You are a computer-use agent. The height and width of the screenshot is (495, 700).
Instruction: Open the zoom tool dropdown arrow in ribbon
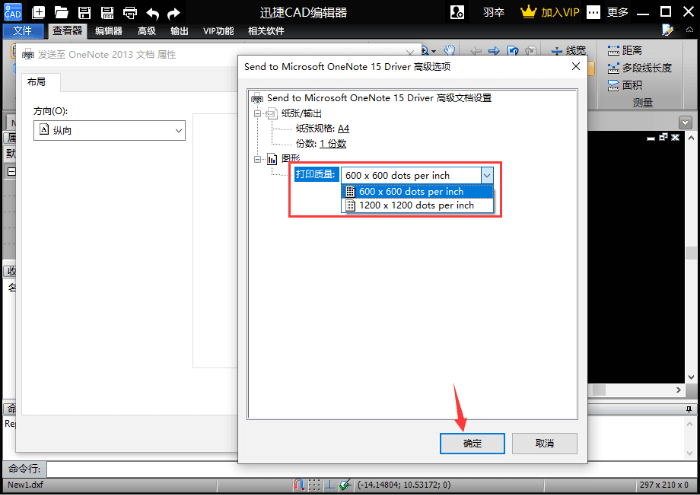coord(433,51)
